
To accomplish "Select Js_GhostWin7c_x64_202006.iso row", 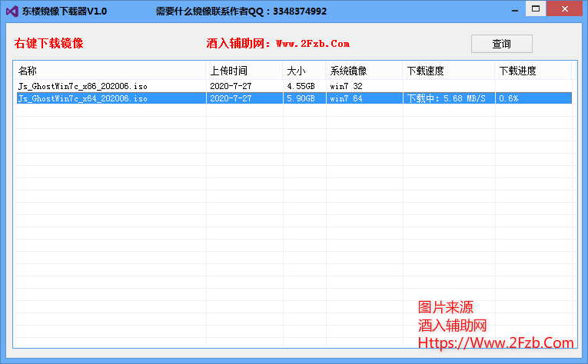I will (x=82, y=98).
